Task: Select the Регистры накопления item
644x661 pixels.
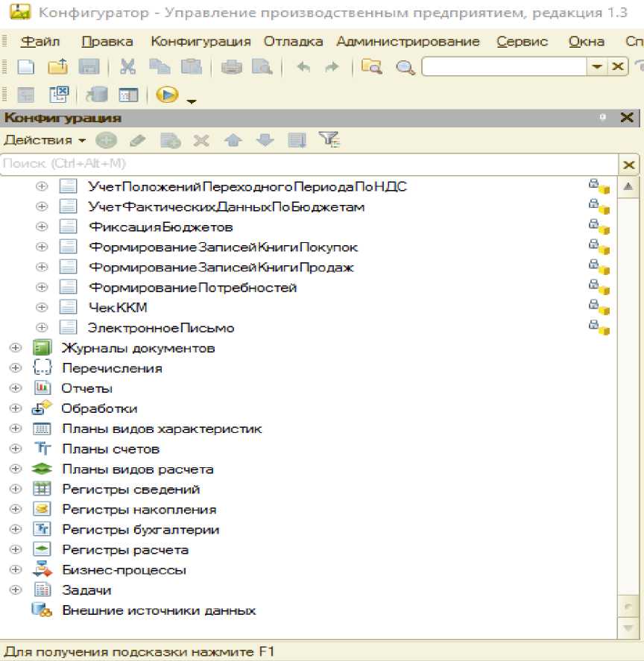Action: click(139, 509)
